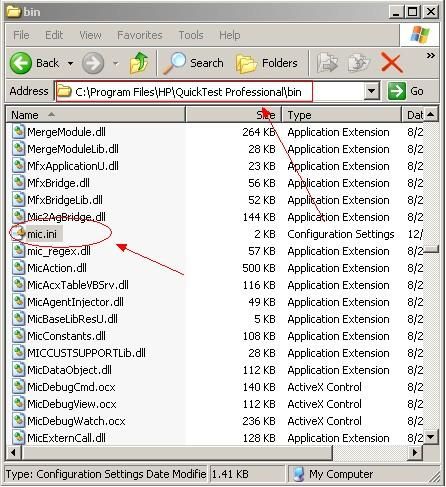Open the Forward history dropdown arrow
The width and height of the screenshot is (446, 487).
coord(115,63)
